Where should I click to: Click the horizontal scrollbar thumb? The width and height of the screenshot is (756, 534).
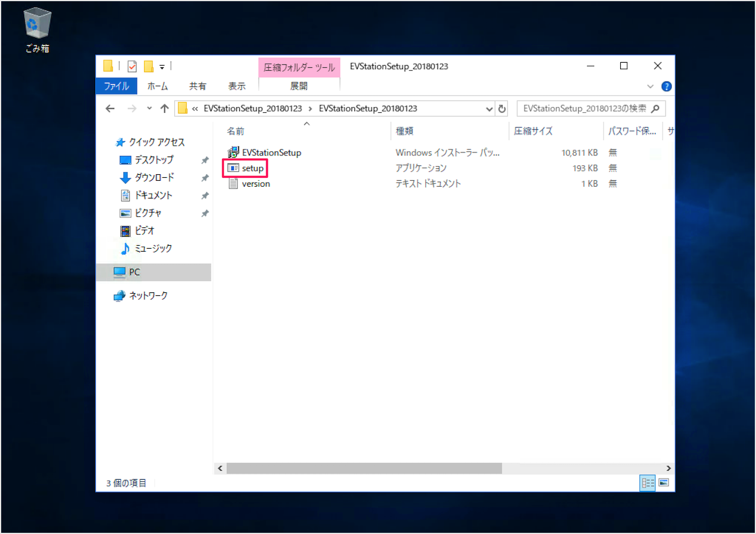[364, 468]
